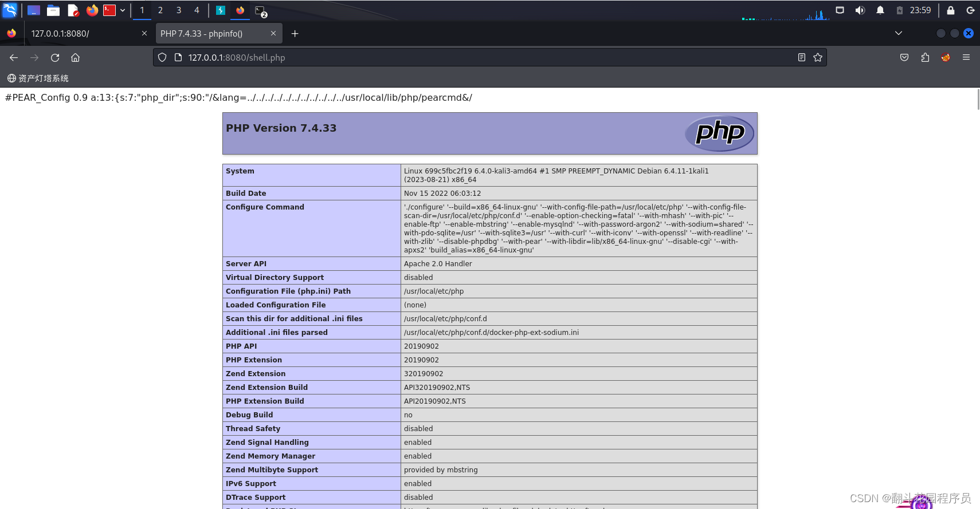Go forward one page
980x509 pixels.
point(34,57)
